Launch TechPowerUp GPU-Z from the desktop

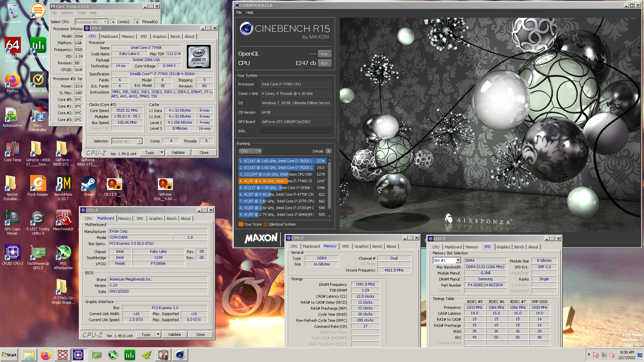[38, 257]
